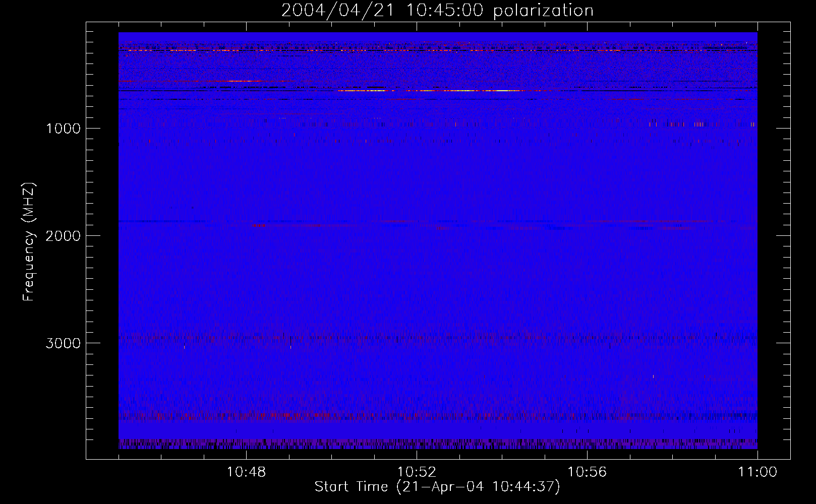Screen dimensions: 816x504
Task: Click the '10:56' time tick label
Action: [587, 472]
